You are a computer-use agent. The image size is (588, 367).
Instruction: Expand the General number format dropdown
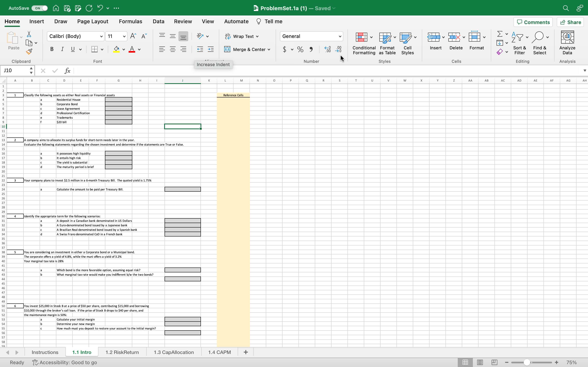click(340, 36)
